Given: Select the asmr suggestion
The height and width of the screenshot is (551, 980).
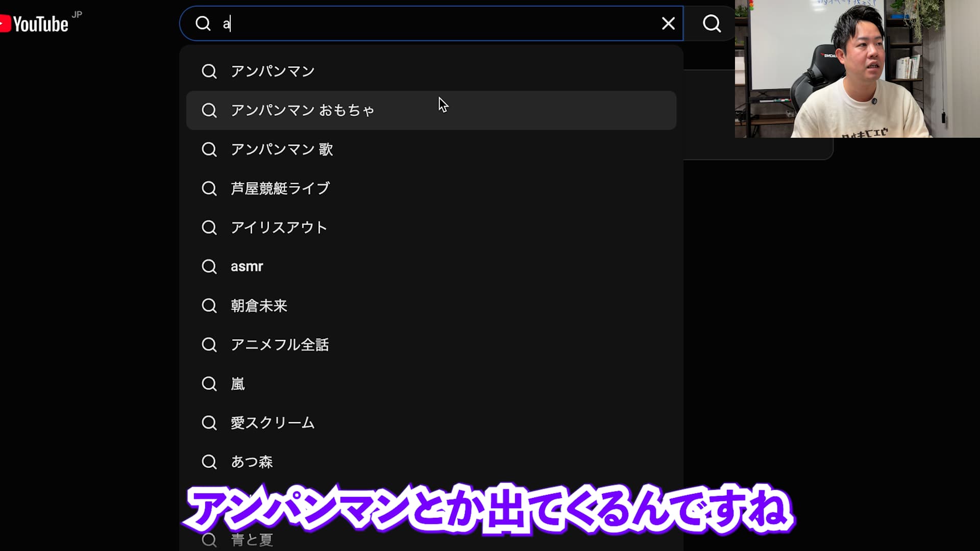Looking at the screenshot, I should [247, 266].
